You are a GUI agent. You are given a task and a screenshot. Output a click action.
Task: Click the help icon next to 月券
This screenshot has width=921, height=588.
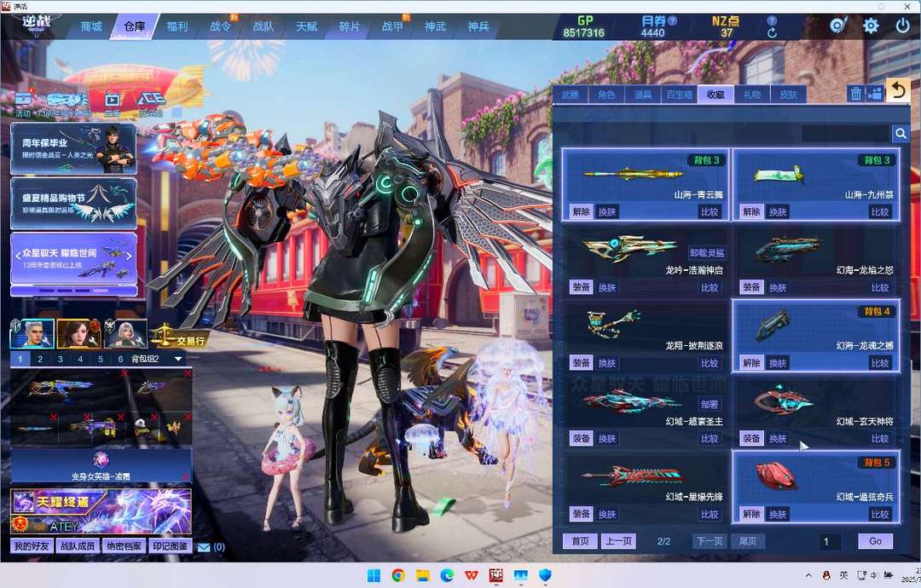(x=673, y=20)
